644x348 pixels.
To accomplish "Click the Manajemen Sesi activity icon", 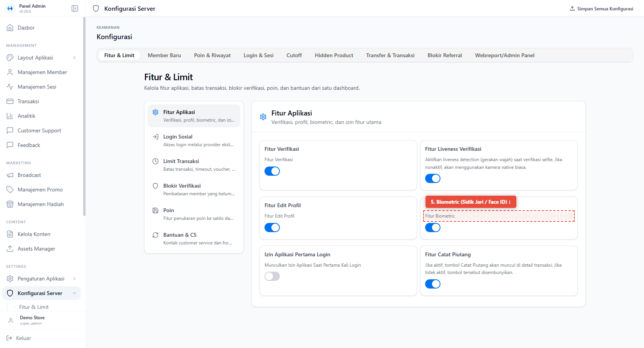I will coord(10,87).
